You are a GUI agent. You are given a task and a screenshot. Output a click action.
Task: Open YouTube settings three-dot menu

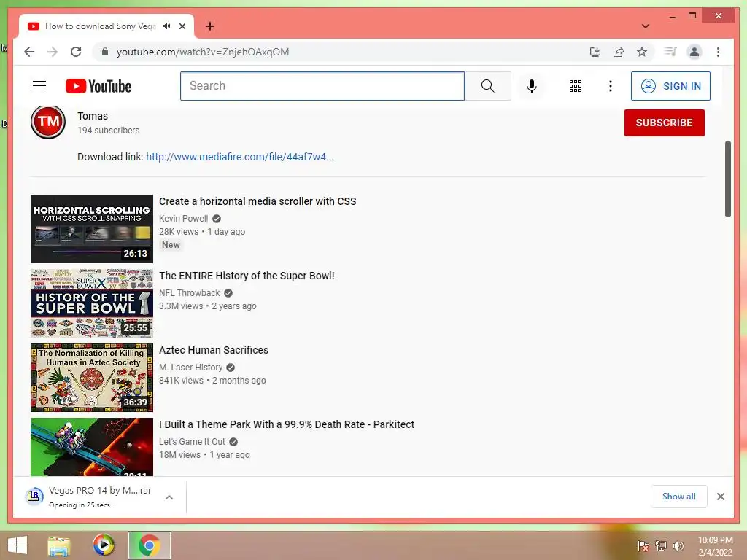click(611, 86)
